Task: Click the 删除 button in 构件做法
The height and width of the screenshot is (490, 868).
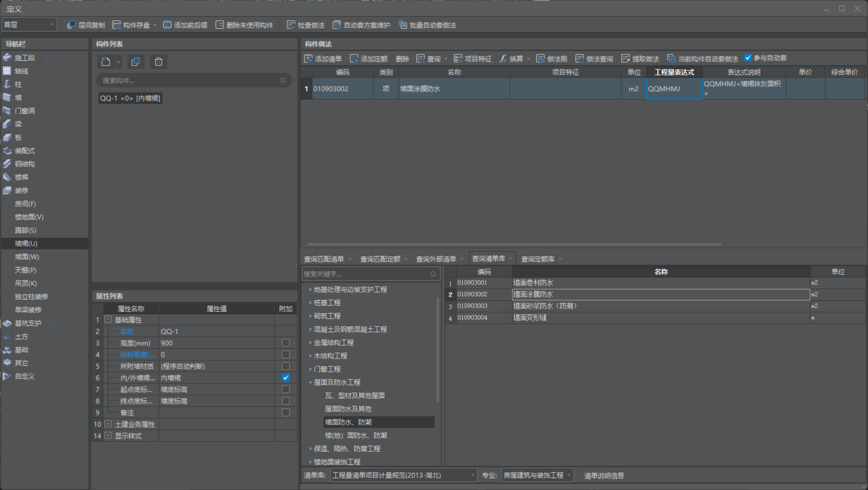Action: coord(402,59)
